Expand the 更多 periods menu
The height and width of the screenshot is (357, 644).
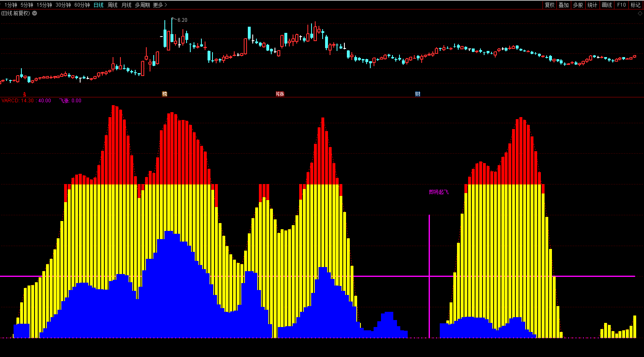tap(160, 5)
